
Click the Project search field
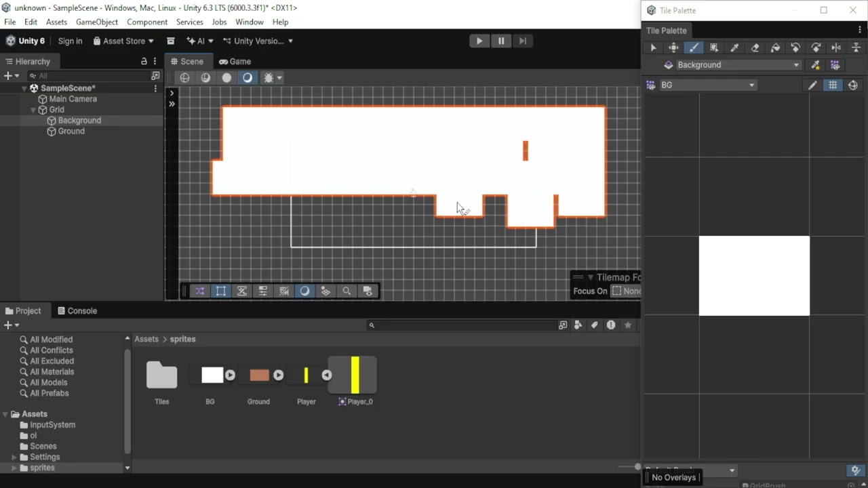coord(461,325)
